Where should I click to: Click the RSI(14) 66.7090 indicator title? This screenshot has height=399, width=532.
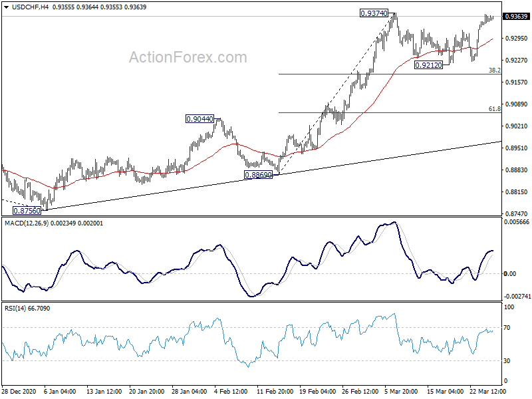pos(27,309)
